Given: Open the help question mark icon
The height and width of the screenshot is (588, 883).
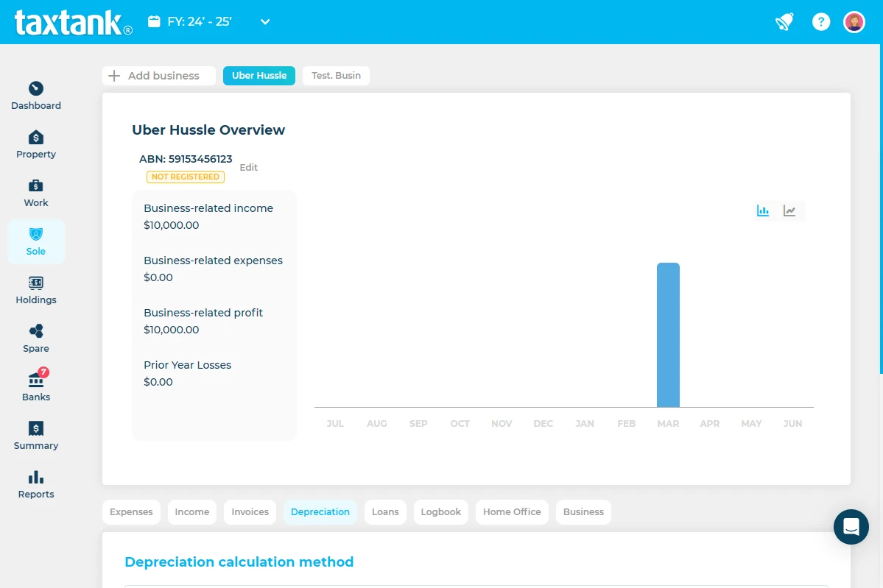Looking at the screenshot, I should coord(821,22).
